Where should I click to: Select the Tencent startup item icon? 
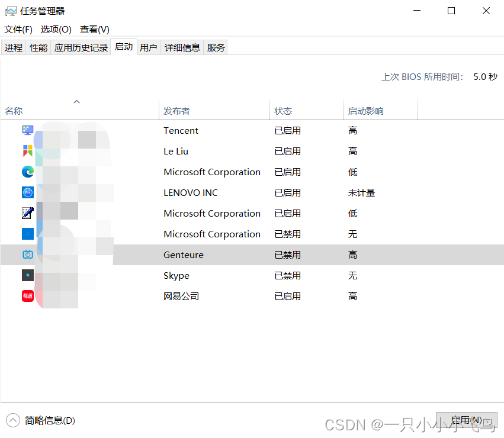[28, 130]
